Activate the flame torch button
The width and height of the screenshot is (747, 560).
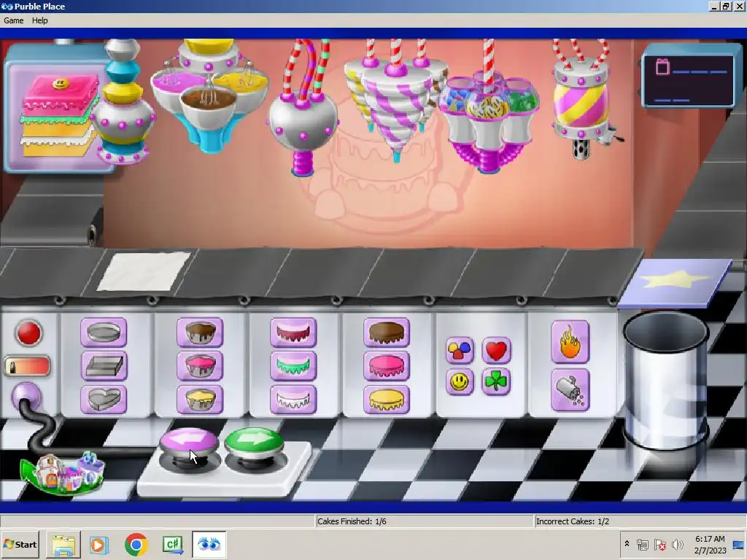pos(570,342)
